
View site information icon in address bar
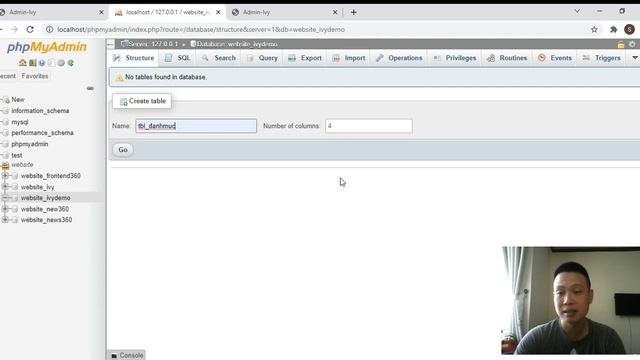[x=49, y=29]
